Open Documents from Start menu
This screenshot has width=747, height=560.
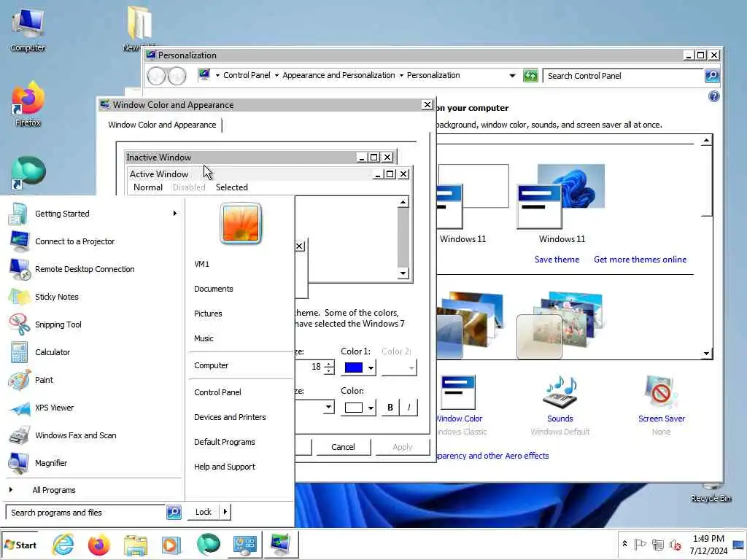point(214,289)
